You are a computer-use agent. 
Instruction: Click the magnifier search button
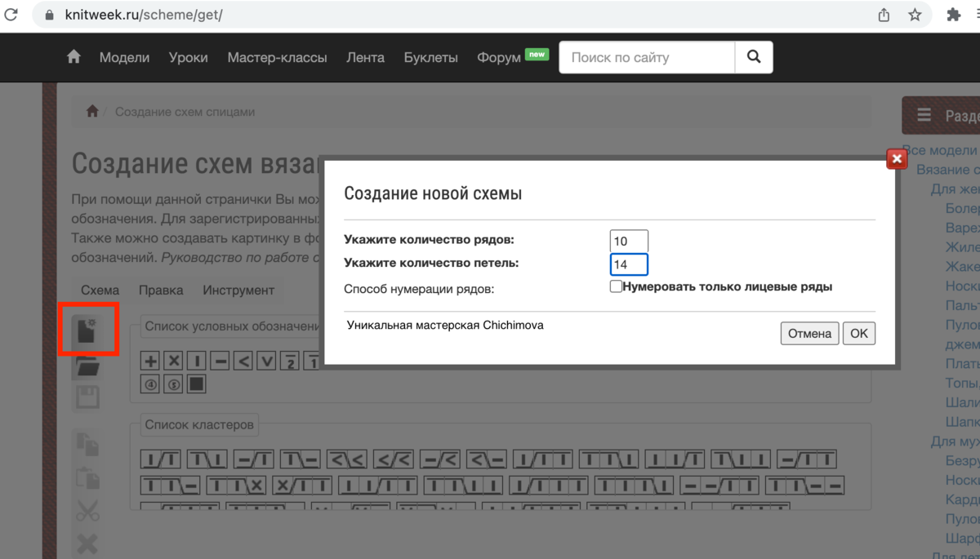[754, 57]
